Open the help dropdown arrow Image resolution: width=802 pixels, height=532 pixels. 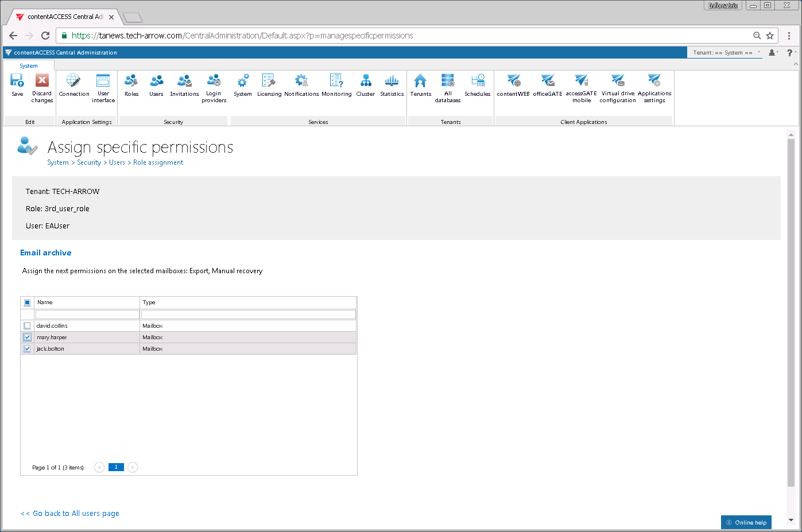click(795, 52)
